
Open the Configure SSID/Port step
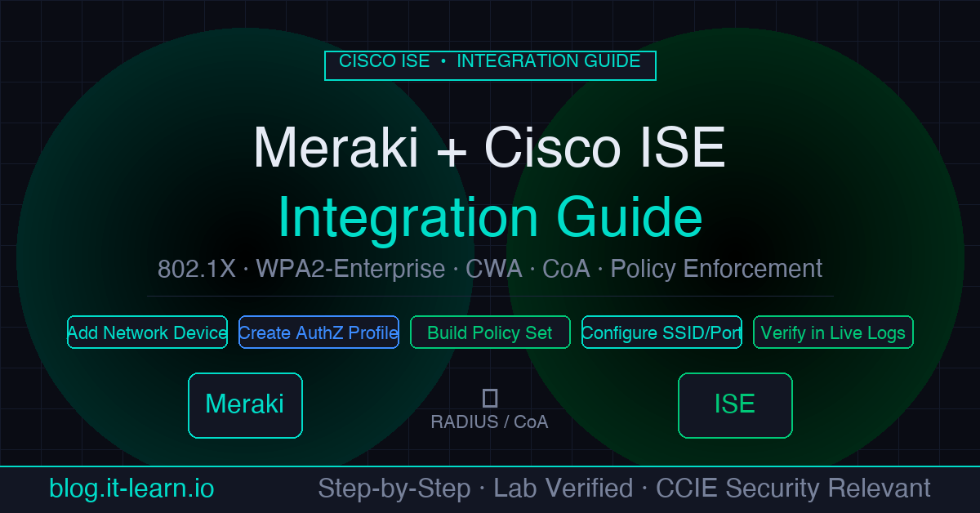[x=661, y=332]
